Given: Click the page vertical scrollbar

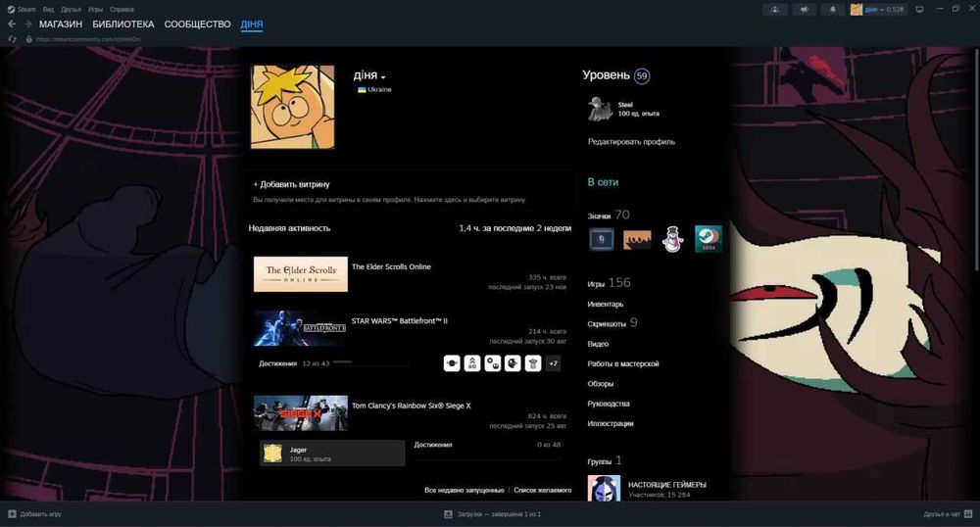Looking at the screenshot, I should coord(976,160).
